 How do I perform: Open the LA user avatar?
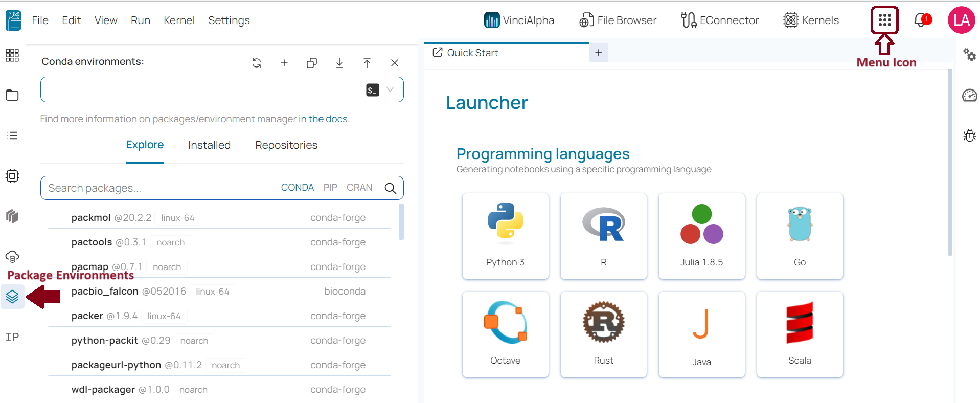point(961,20)
